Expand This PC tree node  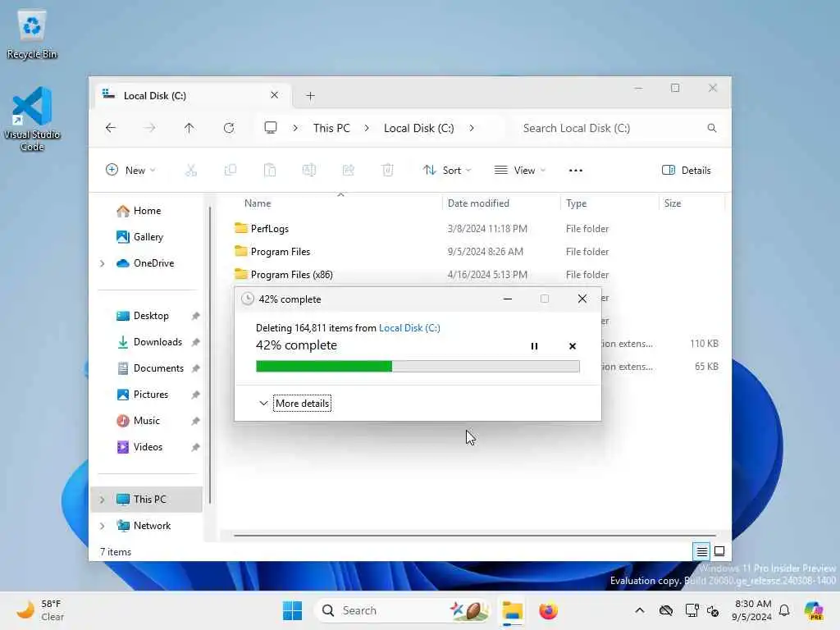(x=103, y=500)
